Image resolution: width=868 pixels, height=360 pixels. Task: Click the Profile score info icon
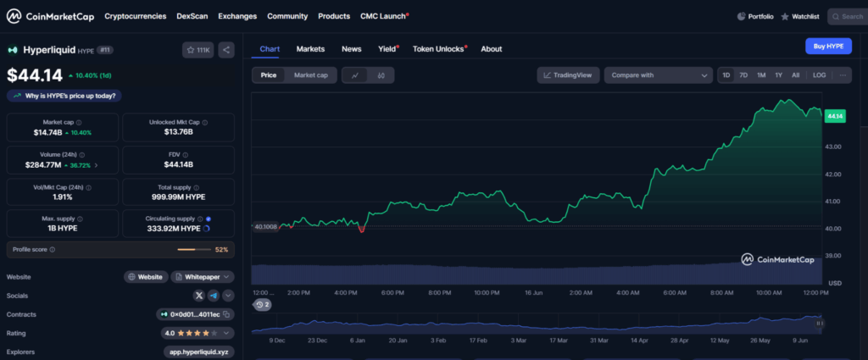pyautogui.click(x=52, y=249)
